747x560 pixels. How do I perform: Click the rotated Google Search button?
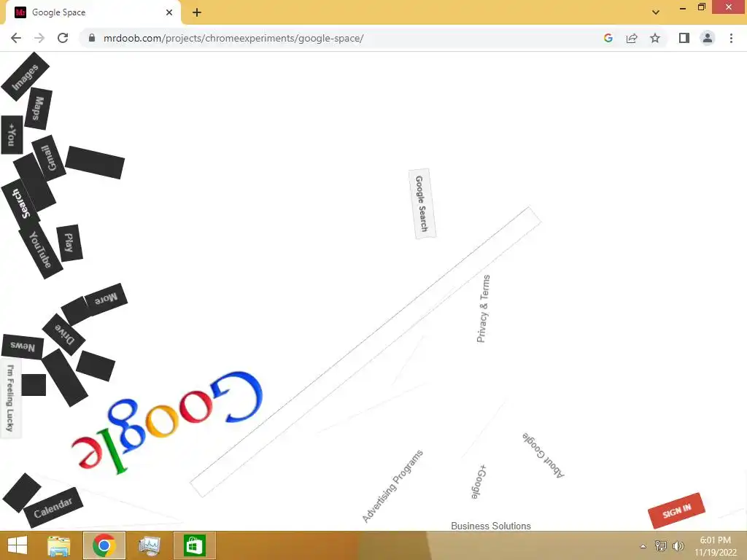422,204
